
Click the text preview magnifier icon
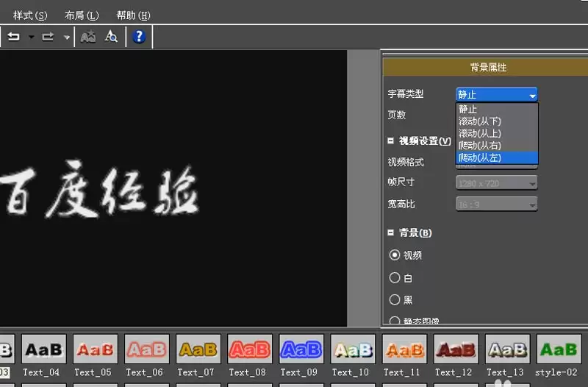click(111, 36)
